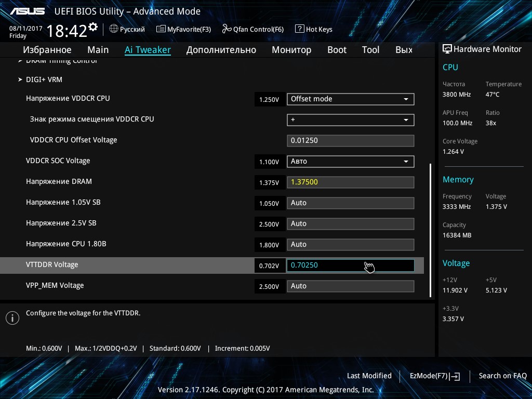Viewport: 532px width, 399px height.
Task: Open the Вых exit tab
Action: click(404, 50)
